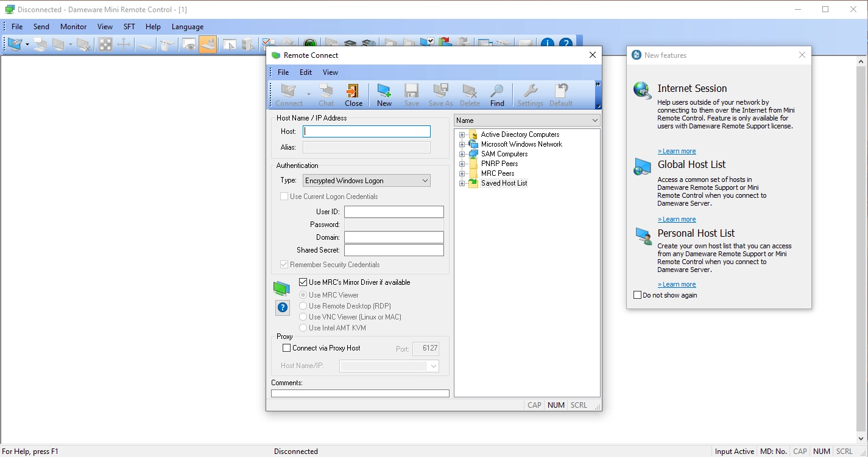Click the main window vertical scrollbar
Image resolution: width=868 pixels, height=457 pixels.
click(861, 250)
